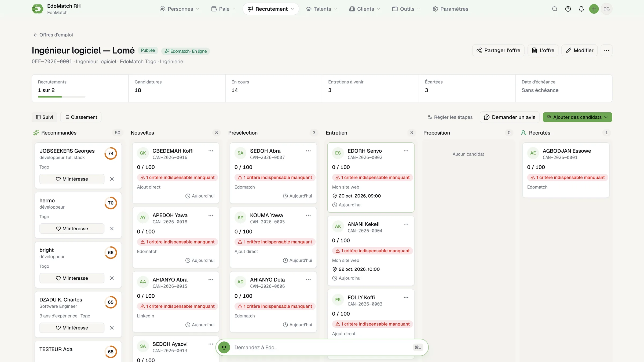
Task: Expand the Clients menu
Action: pos(365,9)
